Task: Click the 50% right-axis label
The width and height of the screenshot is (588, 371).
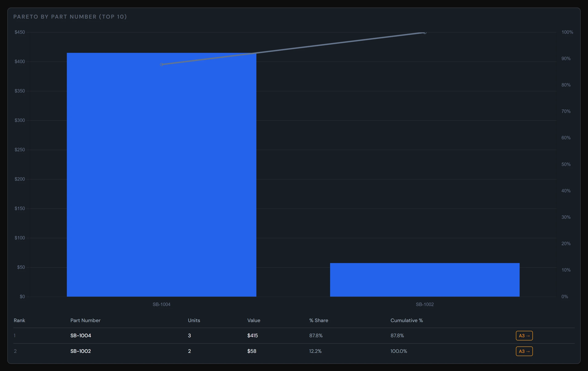Action: tap(566, 164)
